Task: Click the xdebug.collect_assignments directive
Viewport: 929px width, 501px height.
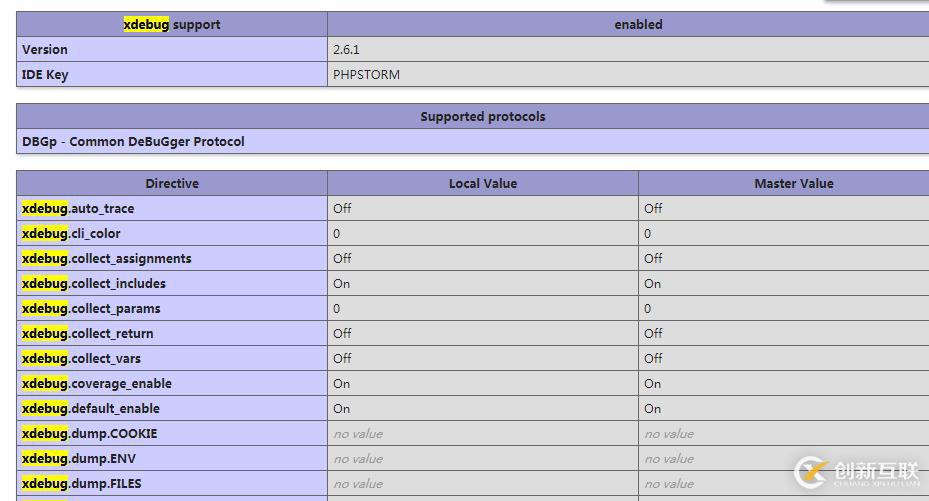Action: point(106,258)
